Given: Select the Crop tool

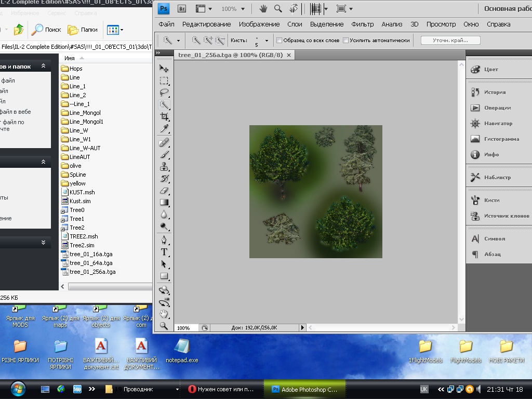Looking at the screenshot, I should [164, 117].
